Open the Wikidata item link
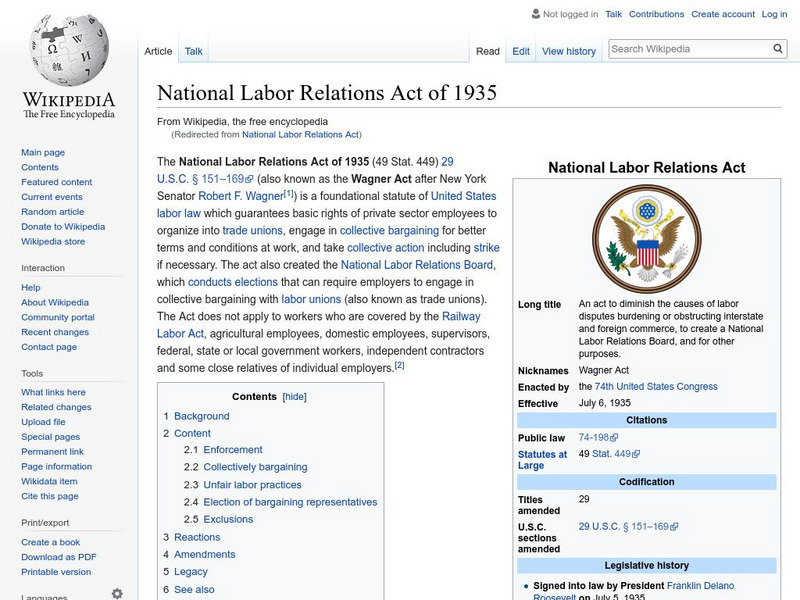The image size is (800, 600). pos(49,481)
